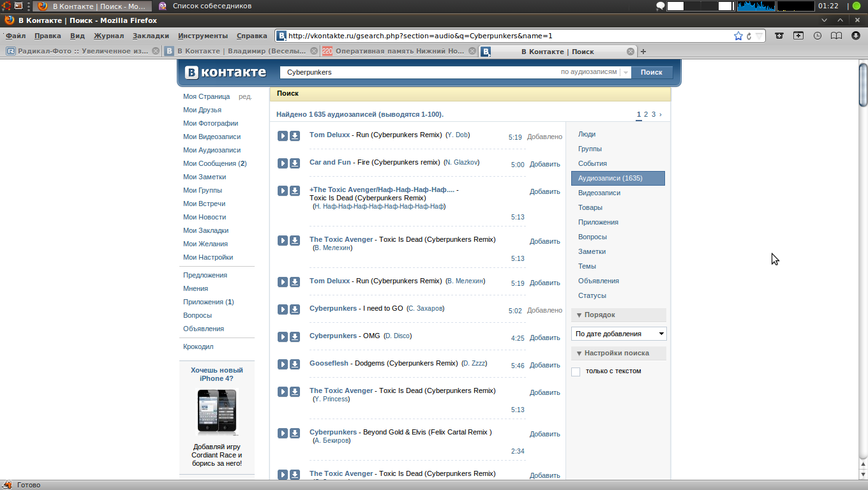
Task: Play Beyond Gold & Elvis track
Action: 283,433
